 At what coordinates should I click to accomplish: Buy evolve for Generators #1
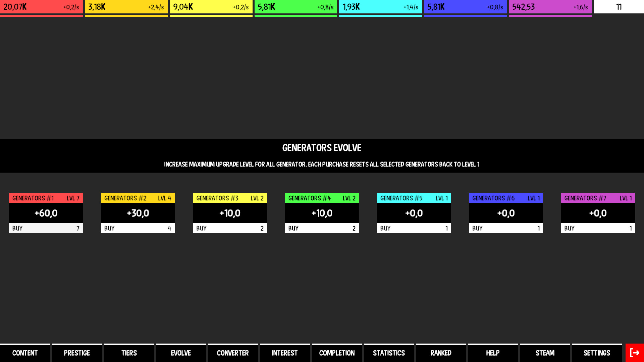46,228
